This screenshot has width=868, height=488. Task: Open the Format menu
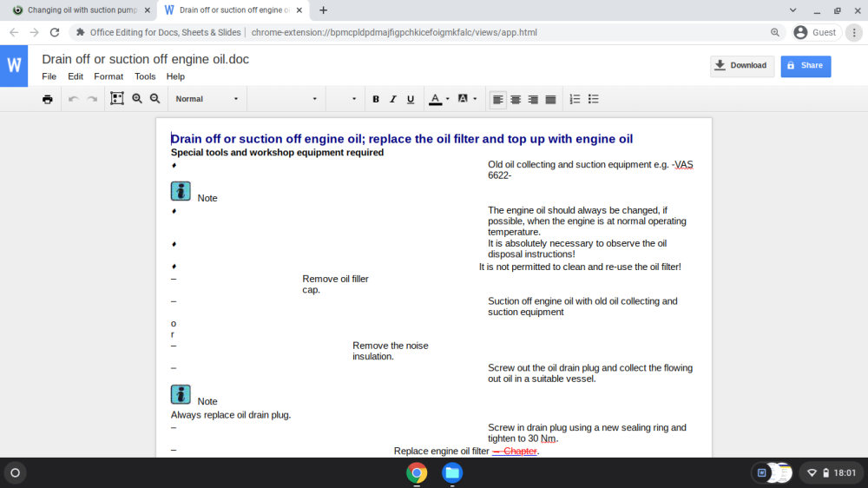tap(108, 76)
